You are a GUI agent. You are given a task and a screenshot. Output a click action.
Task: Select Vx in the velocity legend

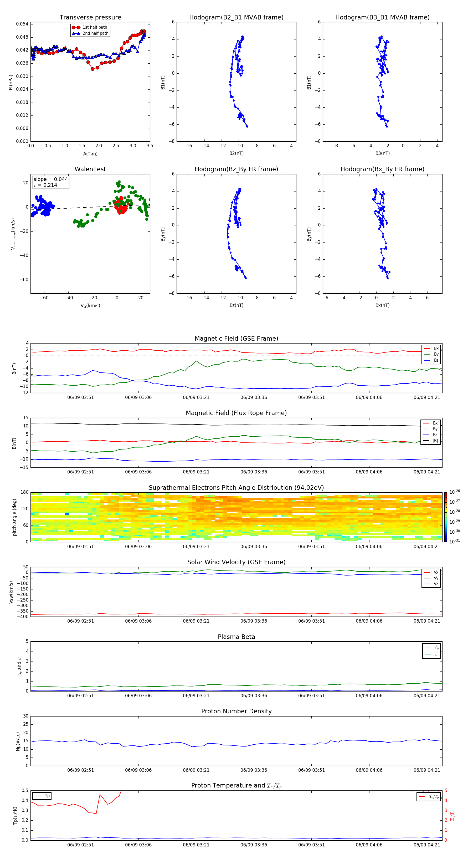click(431, 573)
